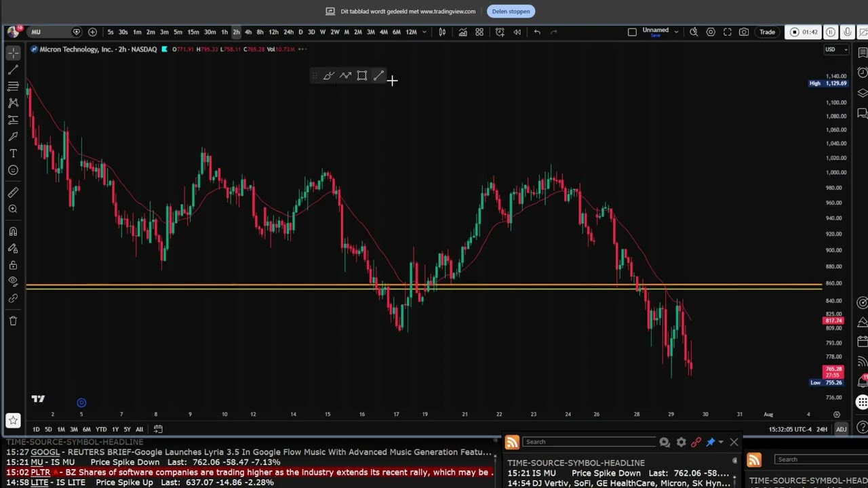Toggle hide all drawings eye icon
This screenshot has height=488, width=868.
13,281
